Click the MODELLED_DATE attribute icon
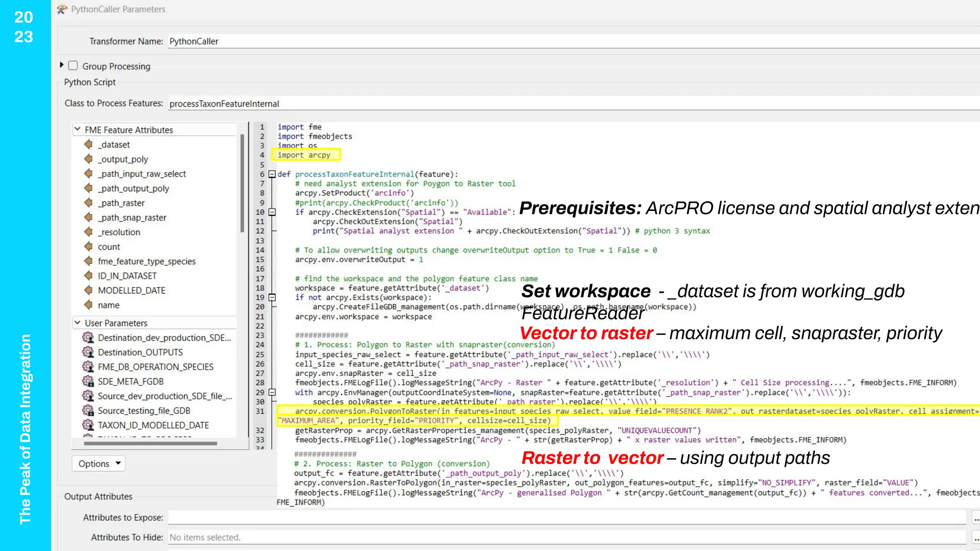Screen dimensions: 980x551 (89, 290)
